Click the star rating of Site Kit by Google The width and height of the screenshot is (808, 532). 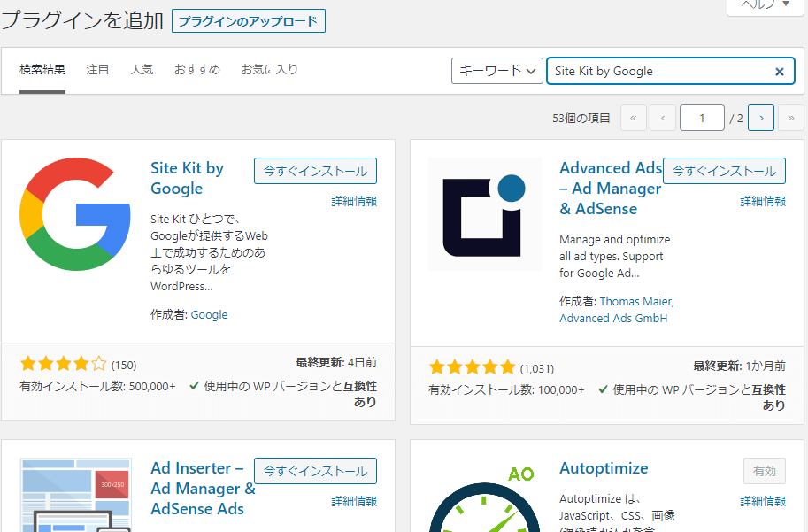64,364
